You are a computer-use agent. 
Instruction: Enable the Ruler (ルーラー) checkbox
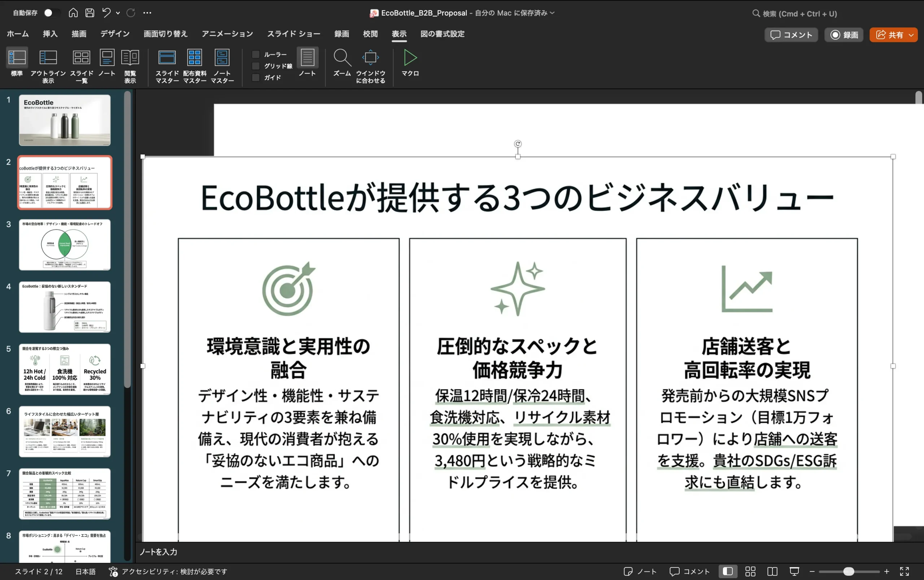click(x=256, y=54)
